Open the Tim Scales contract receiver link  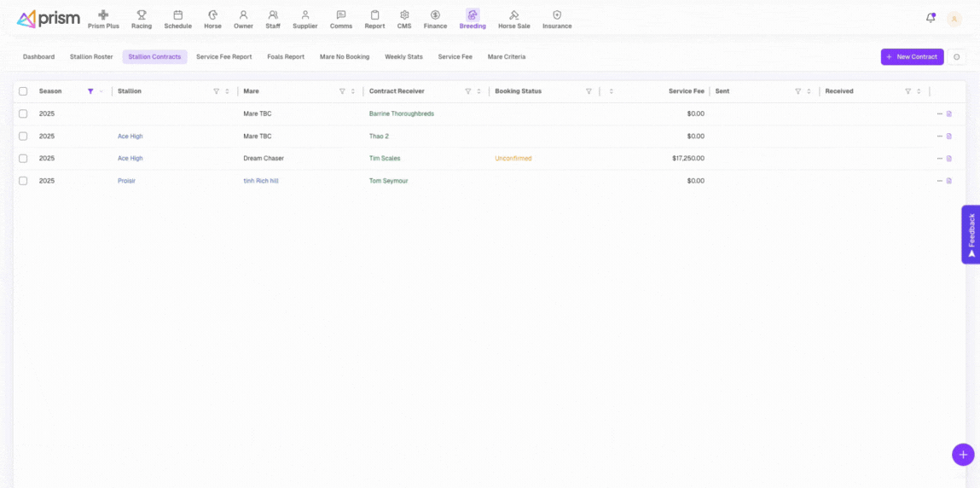pyautogui.click(x=385, y=159)
